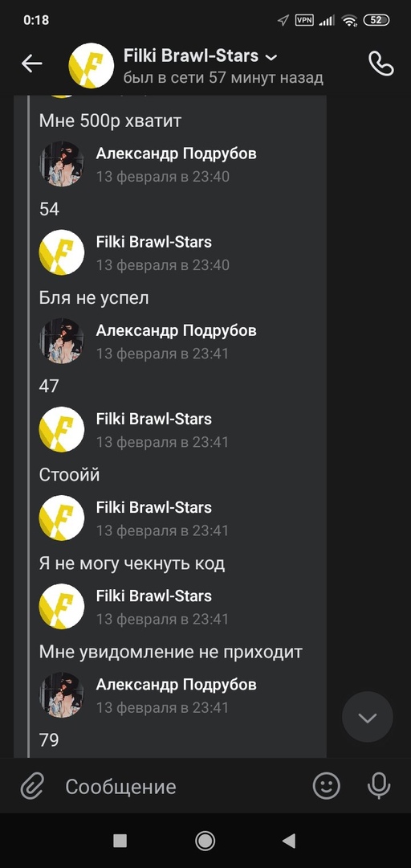The image size is (411, 868).
Task: Tap the Android home circle button
Action: 205,841
